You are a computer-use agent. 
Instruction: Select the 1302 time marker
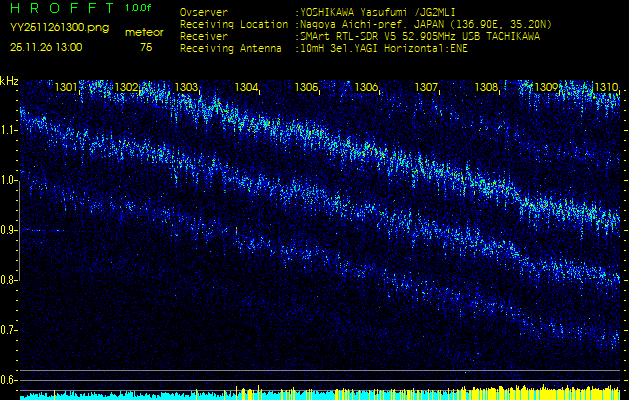(x=126, y=88)
